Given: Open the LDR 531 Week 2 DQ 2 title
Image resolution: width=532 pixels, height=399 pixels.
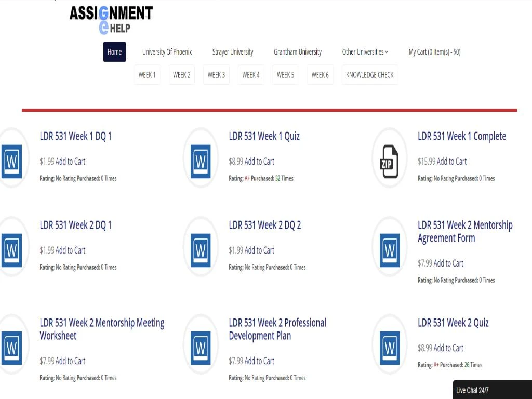Looking at the screenshot, I should pyautogui.click(x=264, y=225).
